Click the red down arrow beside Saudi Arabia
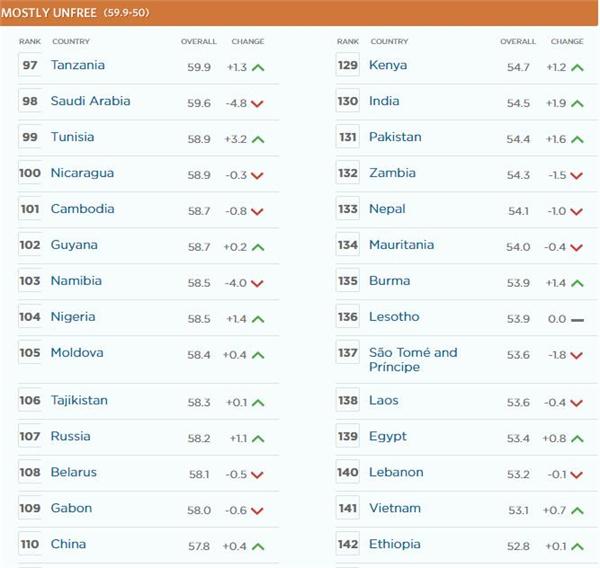 [257, 104]
